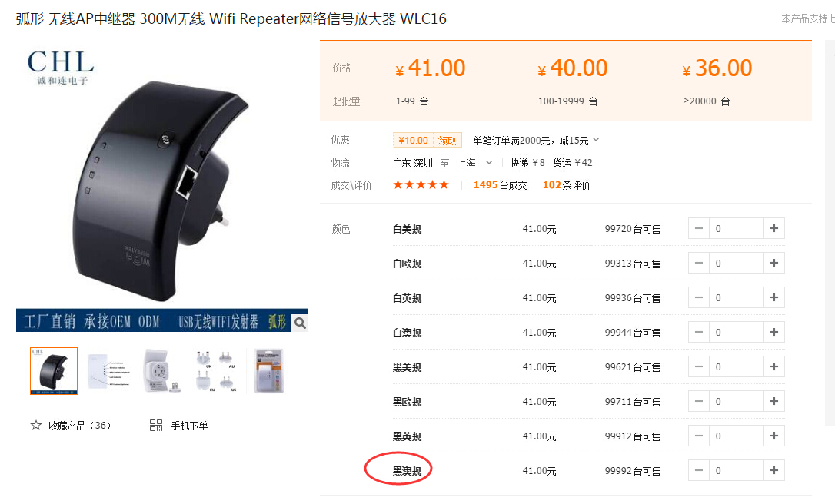Click quantity input field for 黑英规
This screenshot has height=504, width=835.
[737, 436]
